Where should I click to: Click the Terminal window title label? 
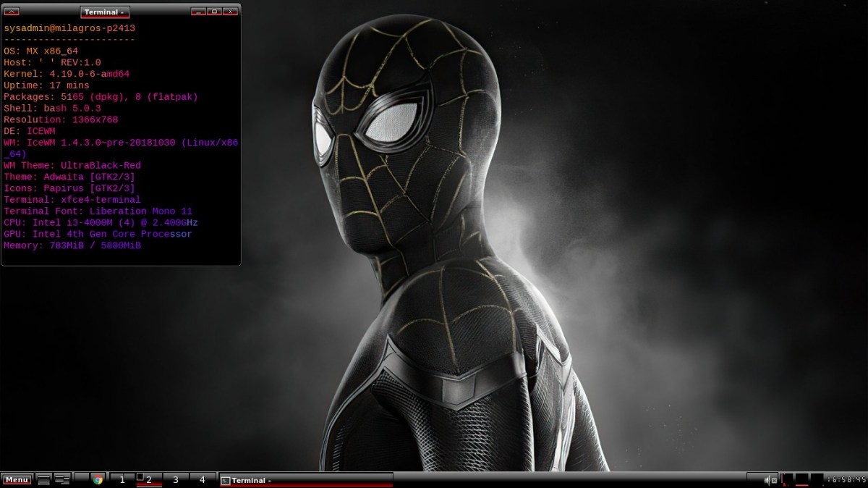pyautogui.click(x=105, y=12)
